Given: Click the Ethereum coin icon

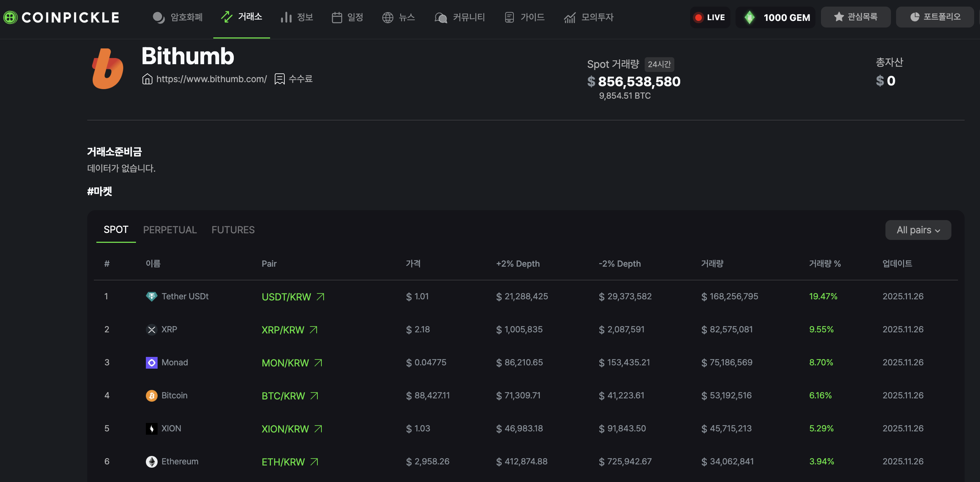Looking at the screenshot, I should [x=151, y=461].
